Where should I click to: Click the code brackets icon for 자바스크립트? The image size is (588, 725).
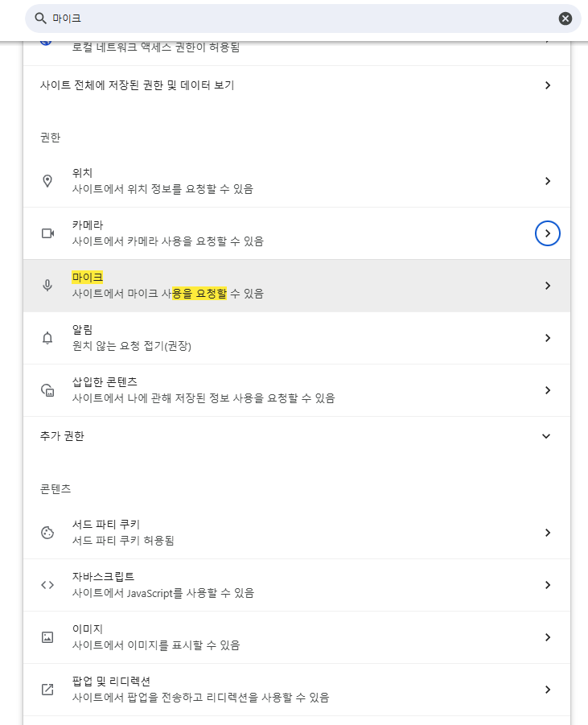coord(47,585)
